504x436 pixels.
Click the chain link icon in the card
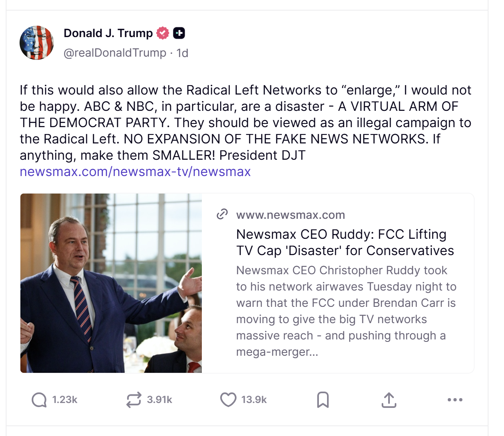click(x=222, y=214)
